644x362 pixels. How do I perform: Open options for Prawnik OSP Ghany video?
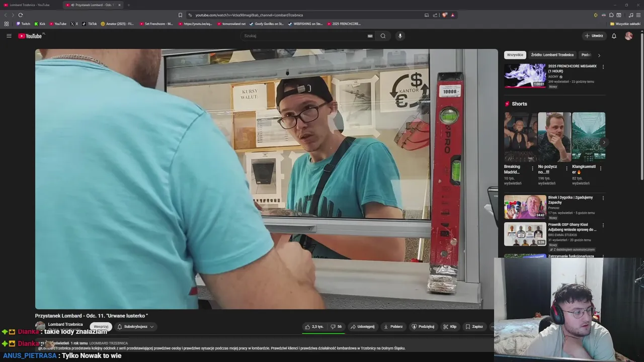click(x=603, y=225)
